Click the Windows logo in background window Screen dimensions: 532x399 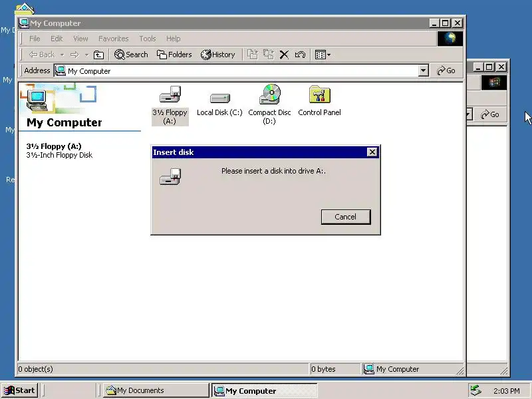point(494,82)
